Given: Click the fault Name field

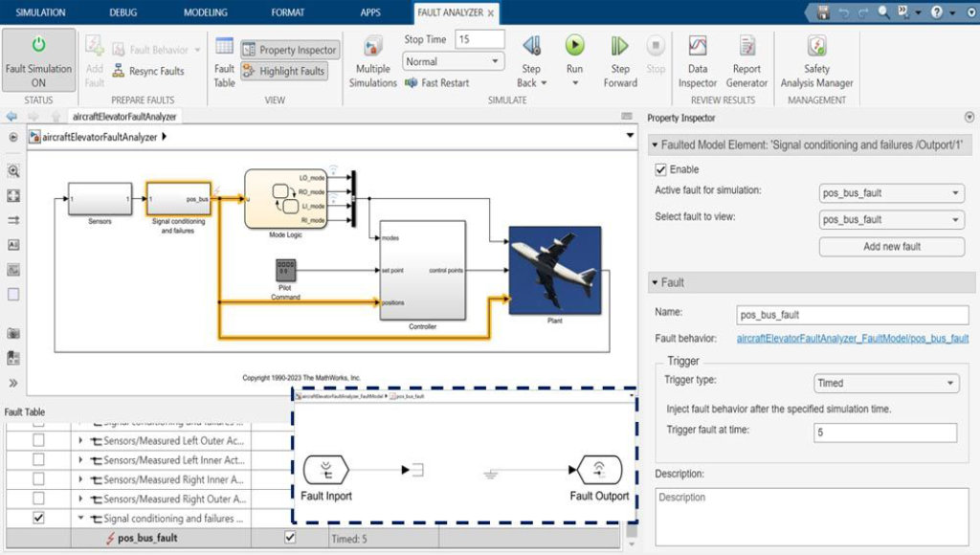Looking at the screenshot, I should pyautogui.click(x=853, y=315).
